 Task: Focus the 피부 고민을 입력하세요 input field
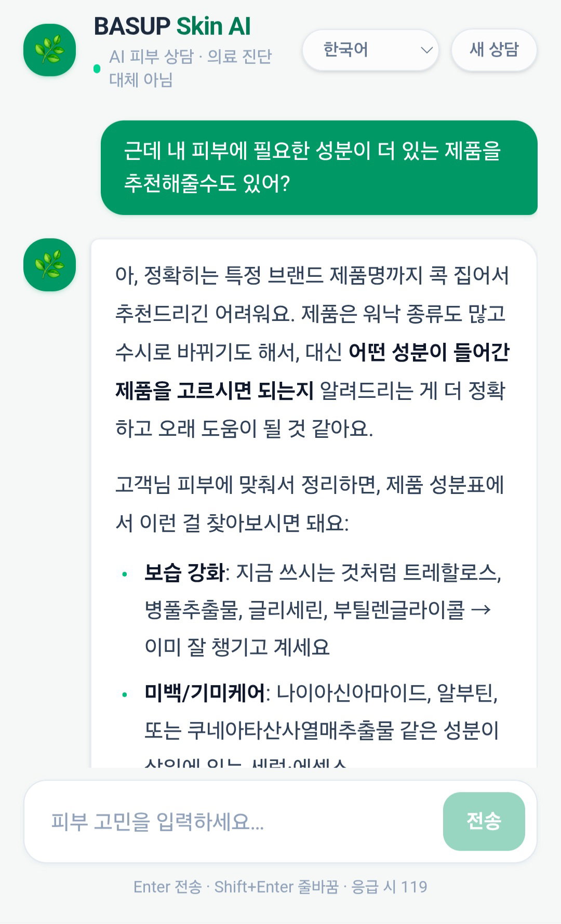234,822
